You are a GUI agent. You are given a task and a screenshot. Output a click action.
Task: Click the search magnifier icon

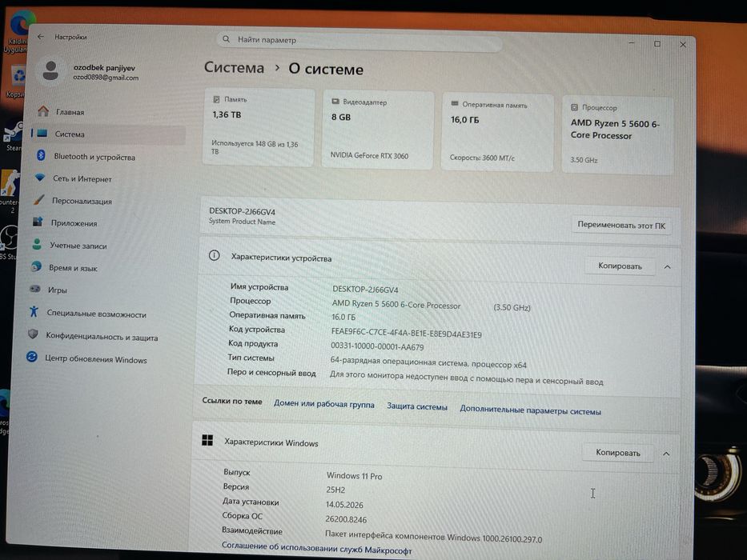coord(227,39)
